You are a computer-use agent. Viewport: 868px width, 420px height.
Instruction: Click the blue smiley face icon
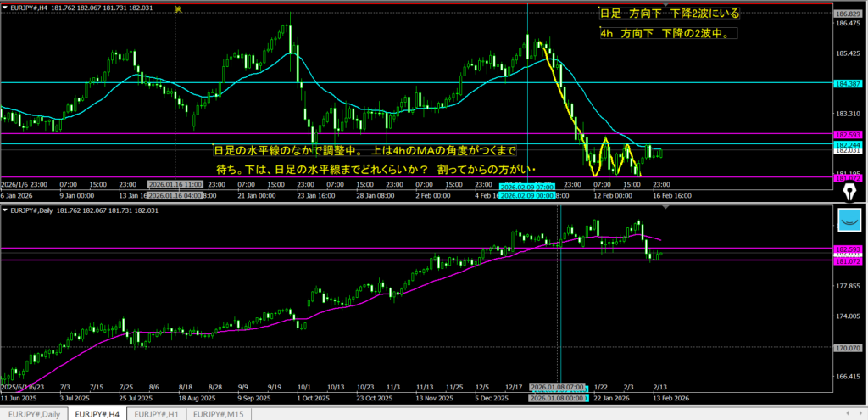(x=849, y=220)
